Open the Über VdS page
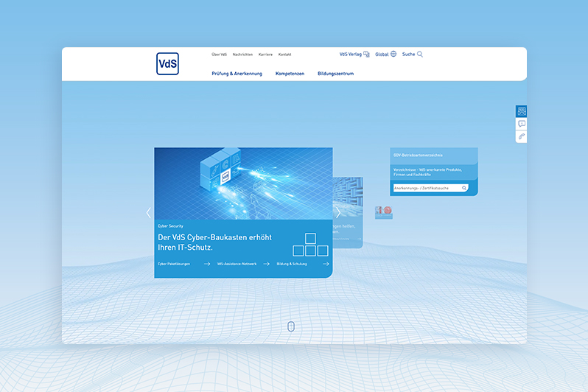 pos(219,55)
